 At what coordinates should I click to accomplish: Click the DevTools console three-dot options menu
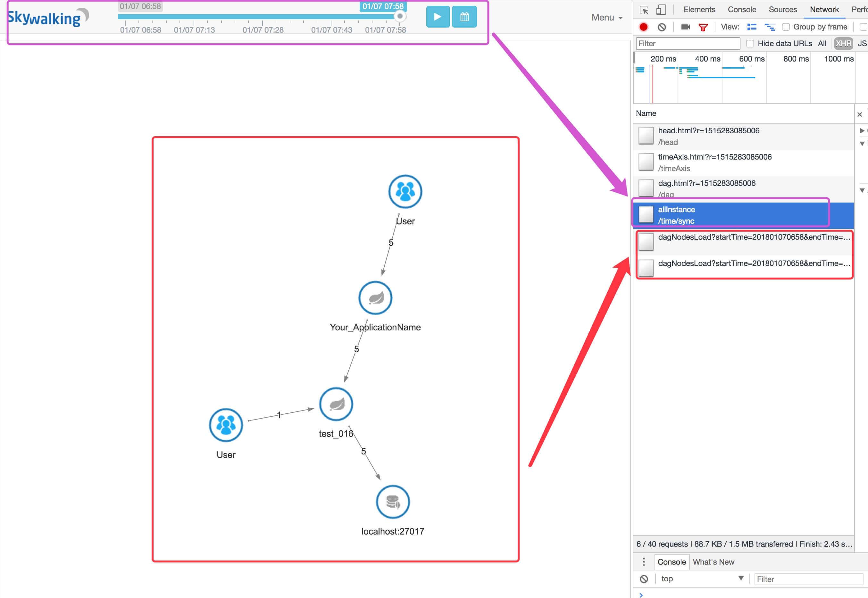(x=644, y=562)
